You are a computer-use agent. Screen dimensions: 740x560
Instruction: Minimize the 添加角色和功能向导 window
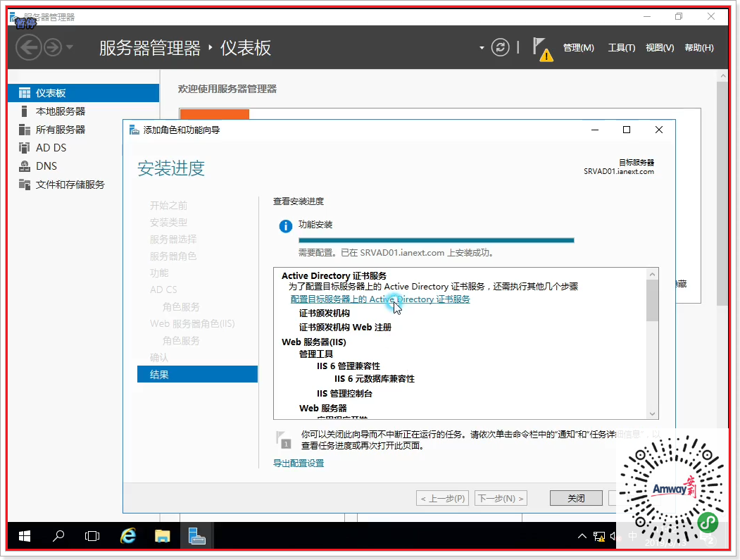595,130
